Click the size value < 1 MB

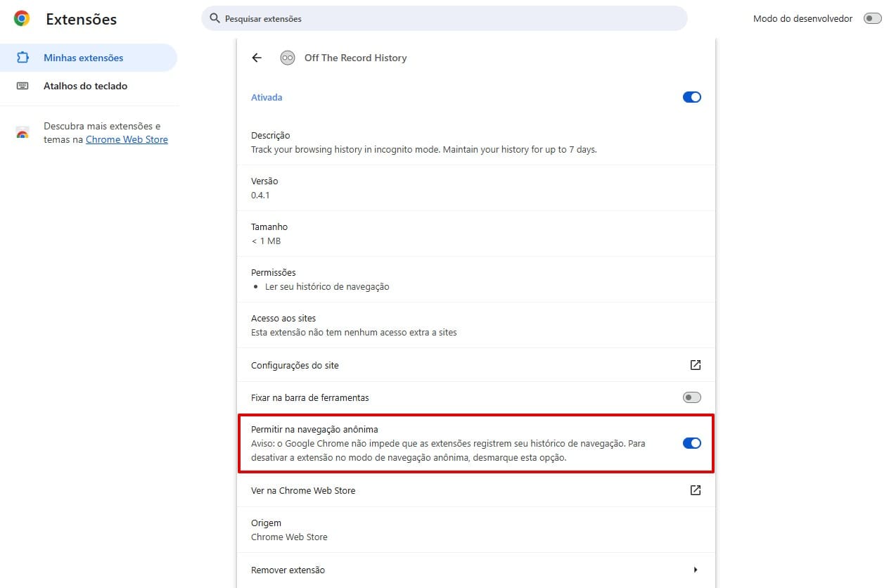(x=266, y=241)
